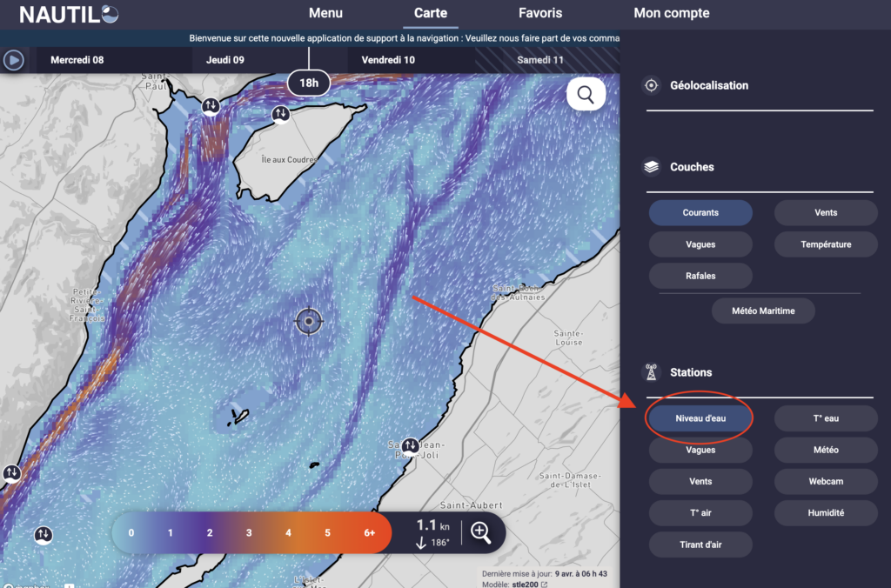Click the 18h time slider handle

pos(309,84)
